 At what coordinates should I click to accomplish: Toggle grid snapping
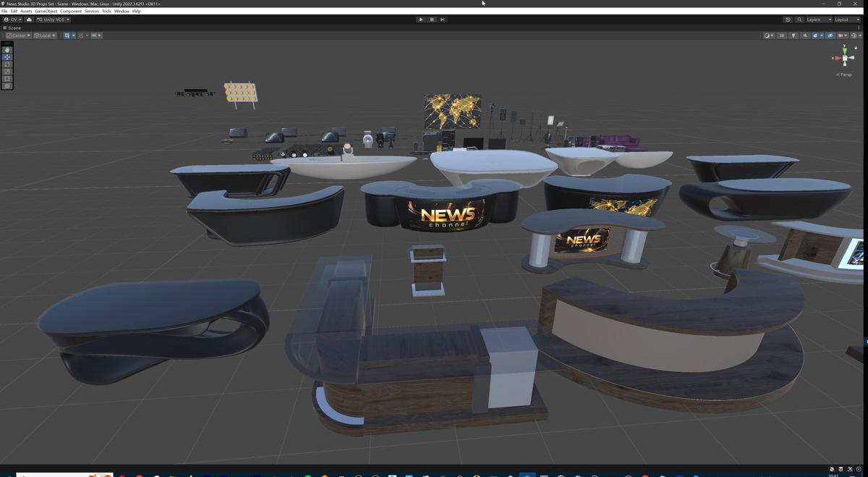point(82,35)
